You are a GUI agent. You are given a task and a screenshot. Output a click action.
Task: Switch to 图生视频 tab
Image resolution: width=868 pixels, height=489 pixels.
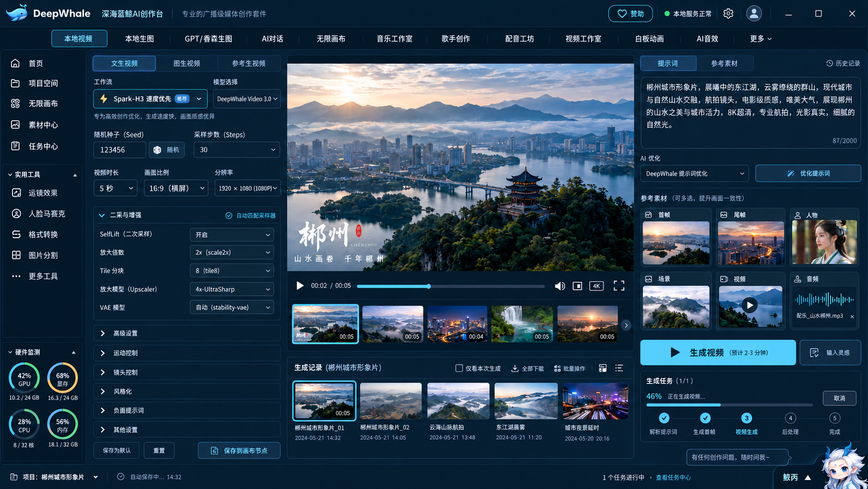[187, 63]
